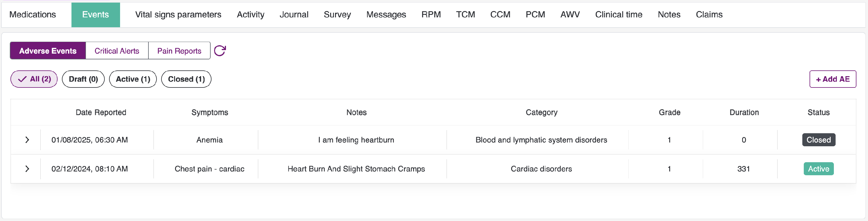Open the Pain Reports tab

(179, 51)
